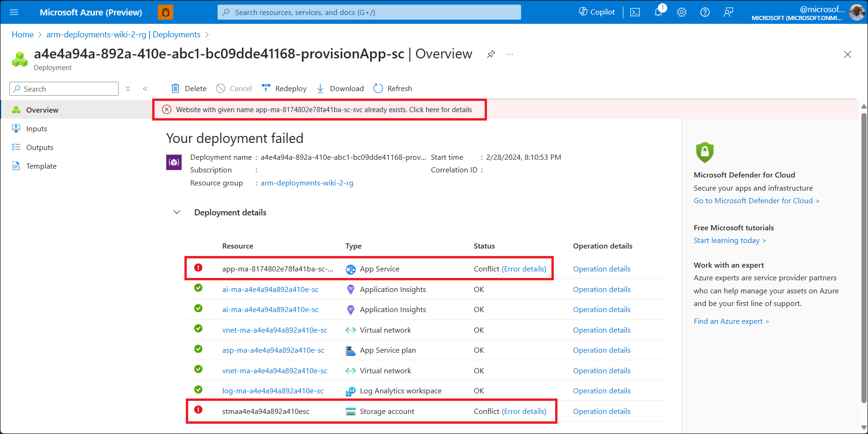
Task: Click the red error icon on App Service row
Action: coord(198,268)
